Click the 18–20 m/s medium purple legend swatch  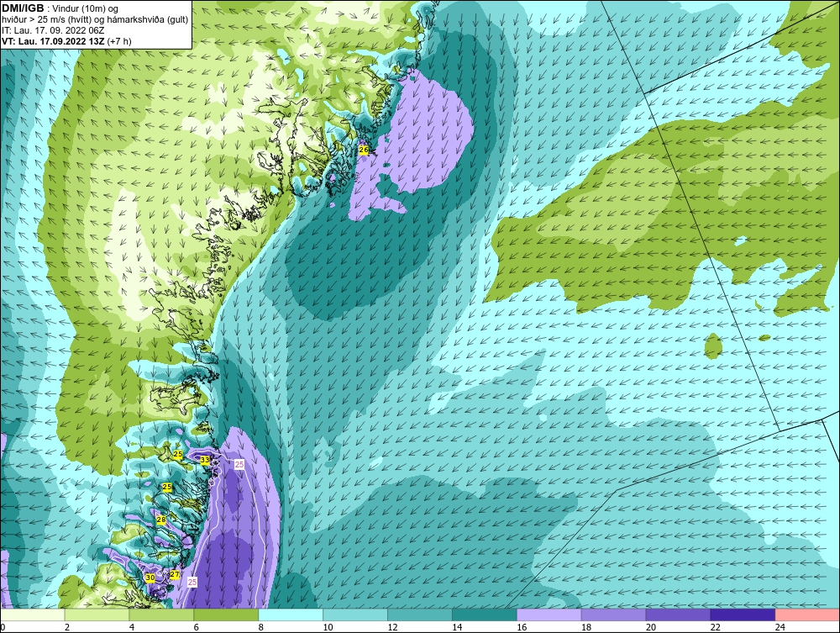613,615
